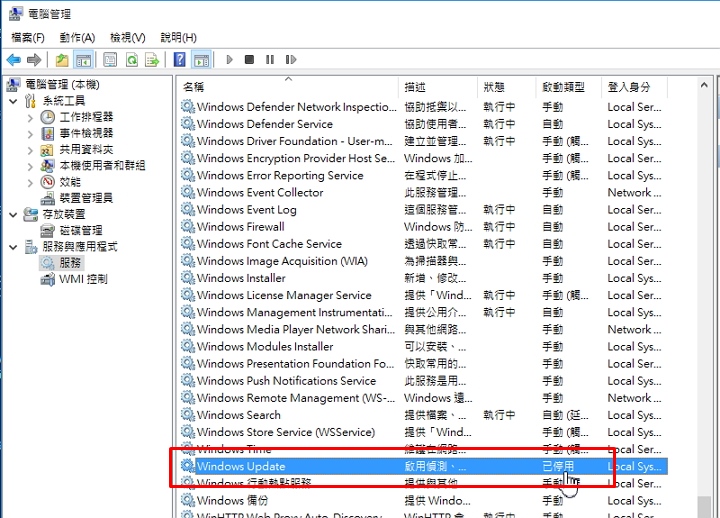The width and height of the screenshot is (720, 518).
Task: Toggle Show/Hide Console Tree toolbar icon
Action: [84, 60]
